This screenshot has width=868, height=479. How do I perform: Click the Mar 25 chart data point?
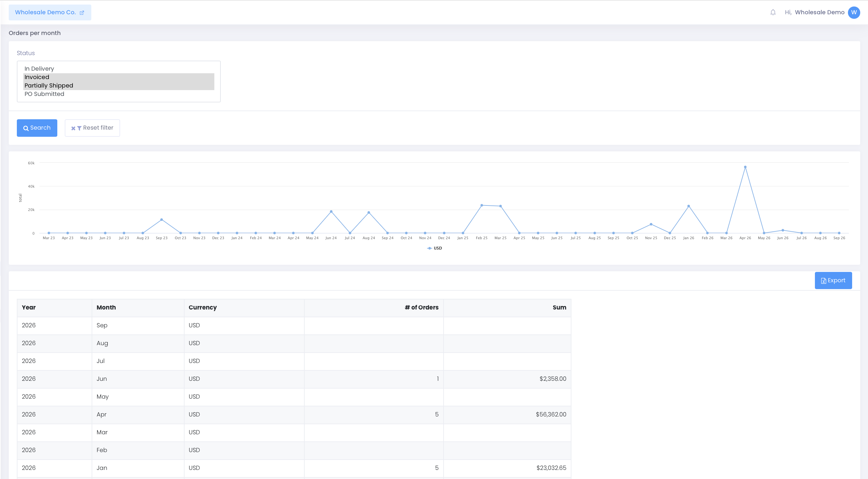[501, 206]
